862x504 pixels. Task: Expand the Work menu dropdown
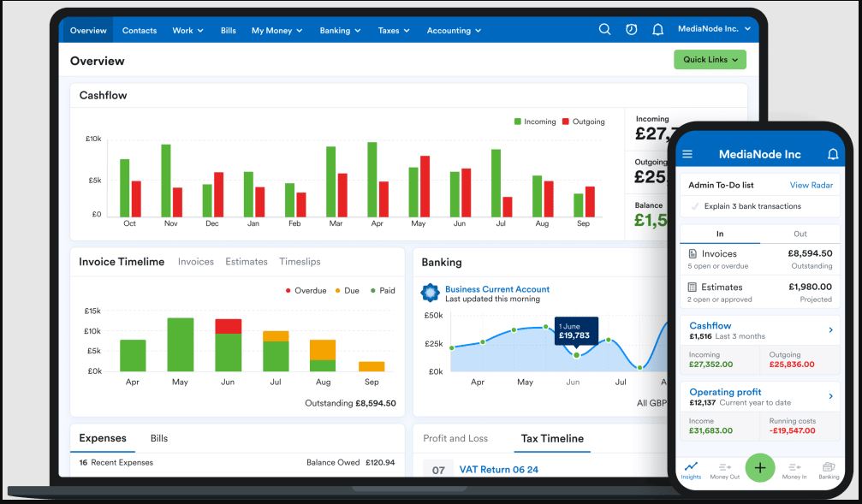(187, 31)
